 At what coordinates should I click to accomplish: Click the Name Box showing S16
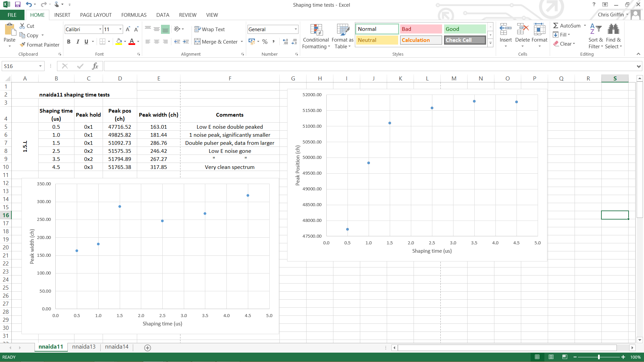point(19,66)
